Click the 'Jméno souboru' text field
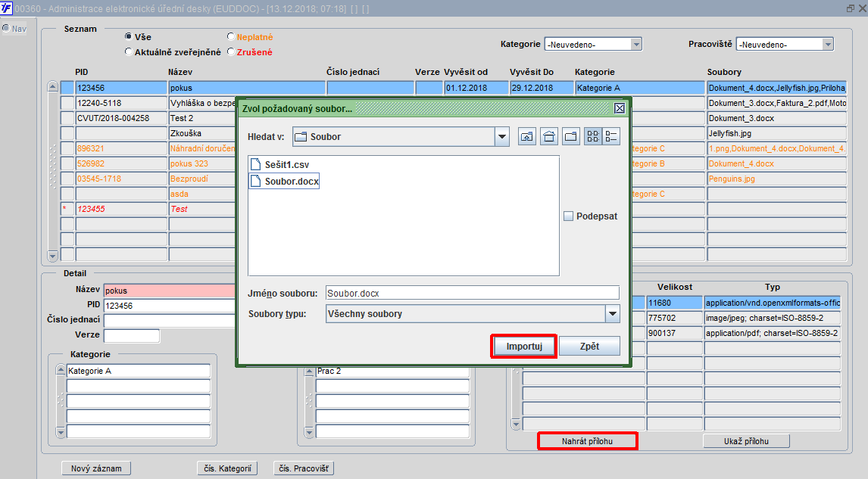This screenshot has height=479, width=868. 472,293
